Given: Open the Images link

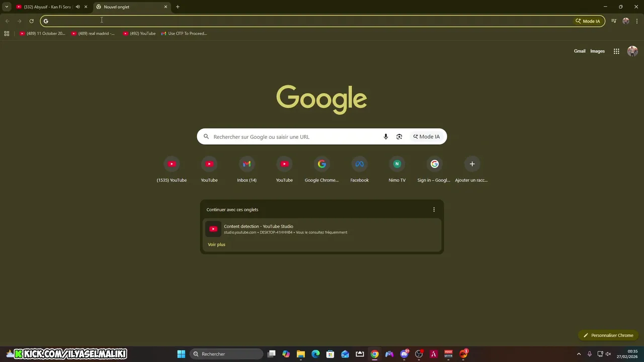Looking at the screenshot, I should 597,51.
